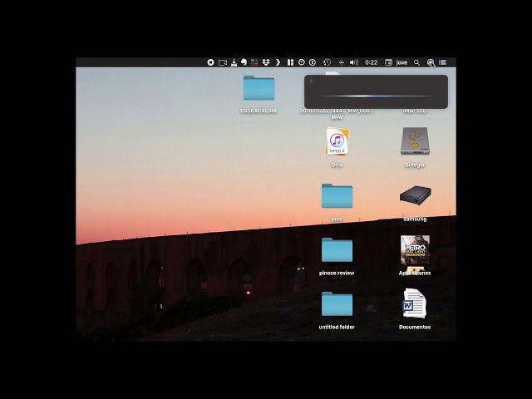The image size is (532, 399).
Task: Select the EUSKARALDIA folder icon
Action: pyautogui.click(x=259, y=88)
